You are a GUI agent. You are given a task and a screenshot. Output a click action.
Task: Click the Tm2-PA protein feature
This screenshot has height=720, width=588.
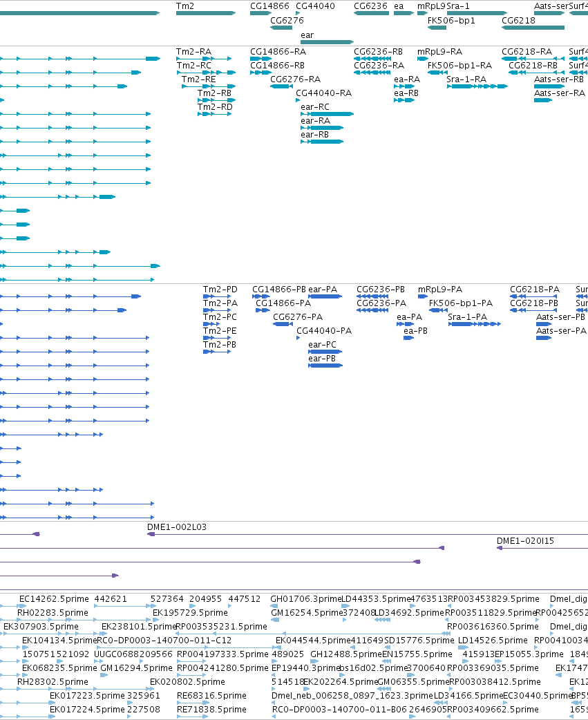coord(217,310)
